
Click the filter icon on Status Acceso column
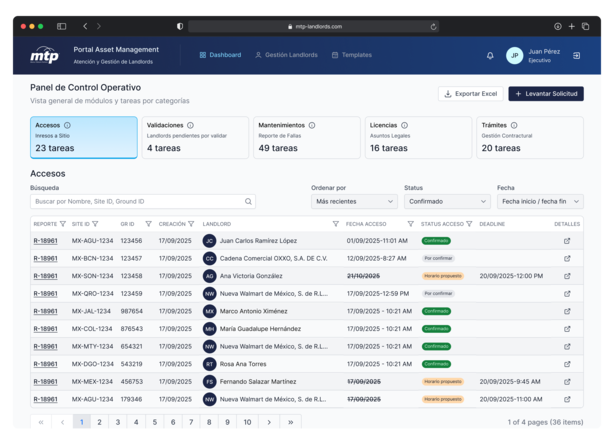click(x=471, y=224)
